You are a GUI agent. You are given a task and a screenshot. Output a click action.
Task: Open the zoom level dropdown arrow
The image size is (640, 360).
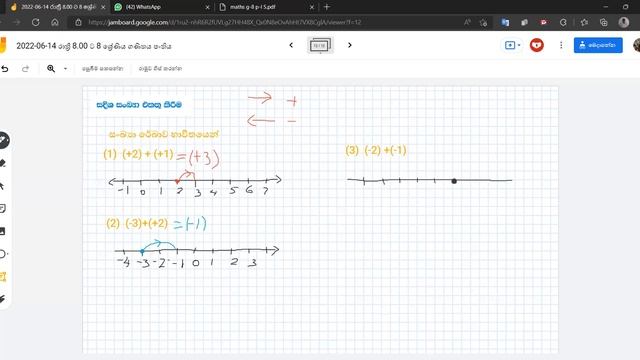[x=65, y=69]
